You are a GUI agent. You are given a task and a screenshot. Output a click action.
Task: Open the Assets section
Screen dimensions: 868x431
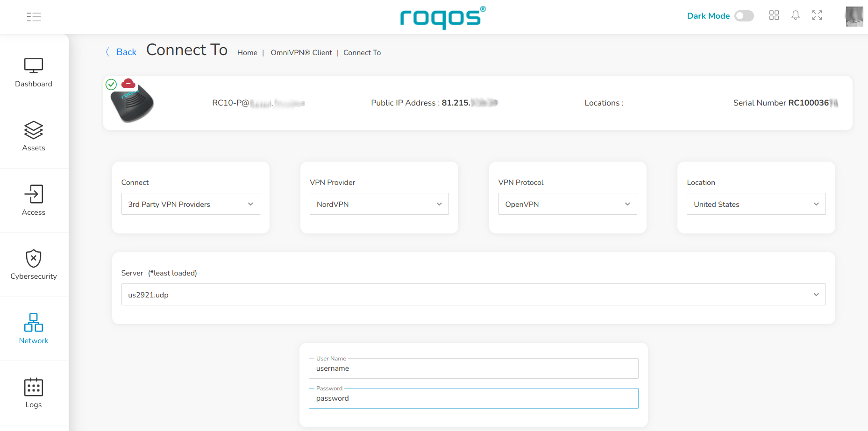click(x=34, y=136)
